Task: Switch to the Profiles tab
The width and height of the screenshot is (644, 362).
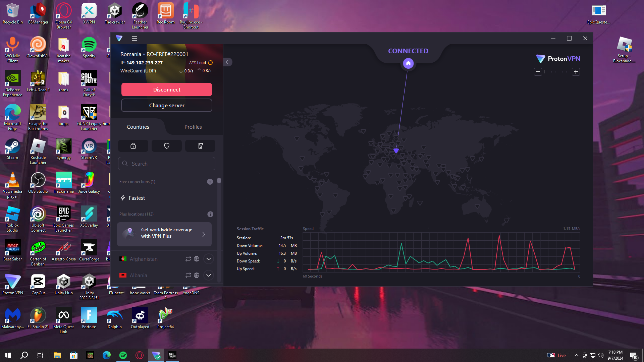Action: [193, 127]
